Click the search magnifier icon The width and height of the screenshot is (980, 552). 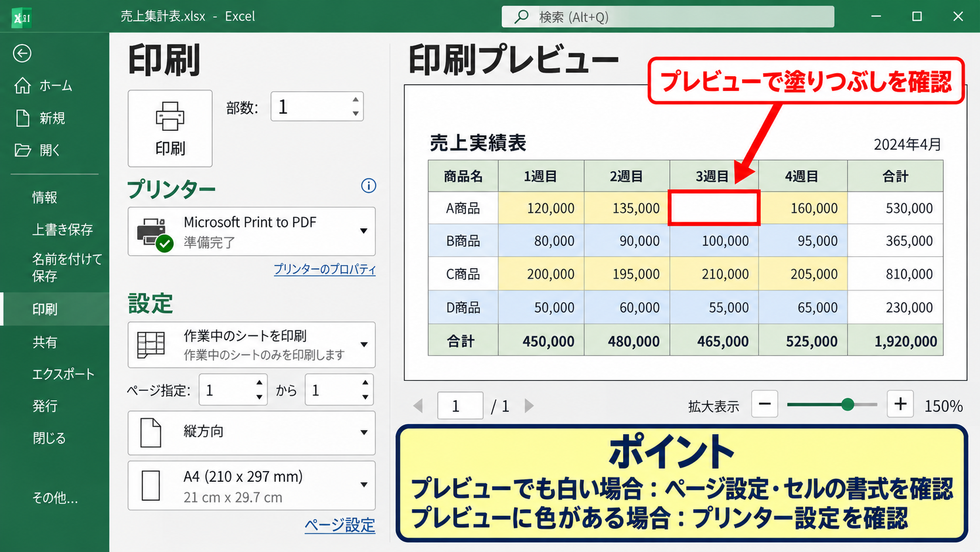pyautogui.click(x=521, y=16)
